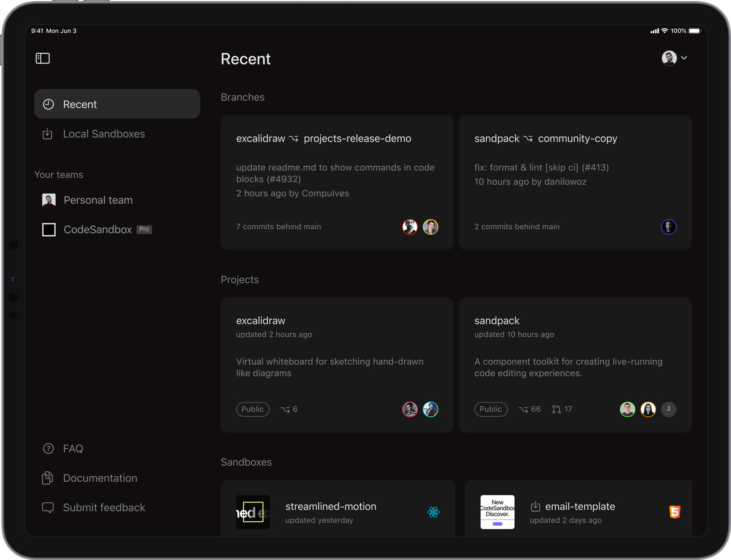
Task: Click the React icon on streamlined-motion sandbox
Action: pos(433,512)
